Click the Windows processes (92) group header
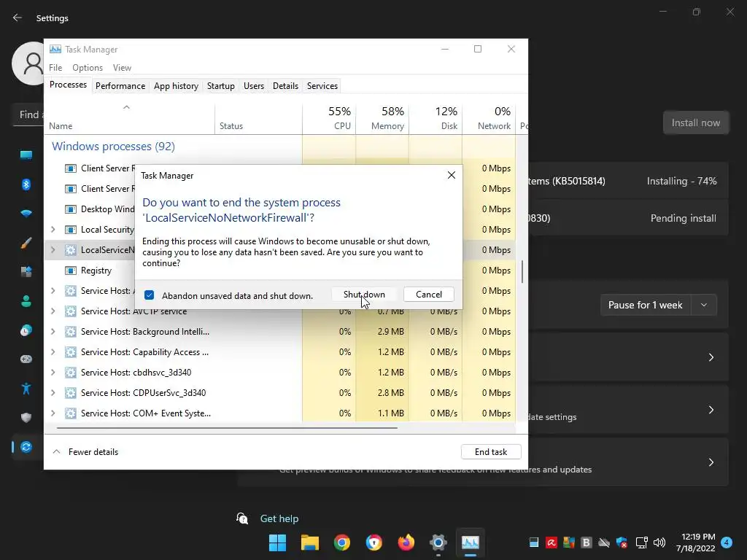 click(113, 146)
